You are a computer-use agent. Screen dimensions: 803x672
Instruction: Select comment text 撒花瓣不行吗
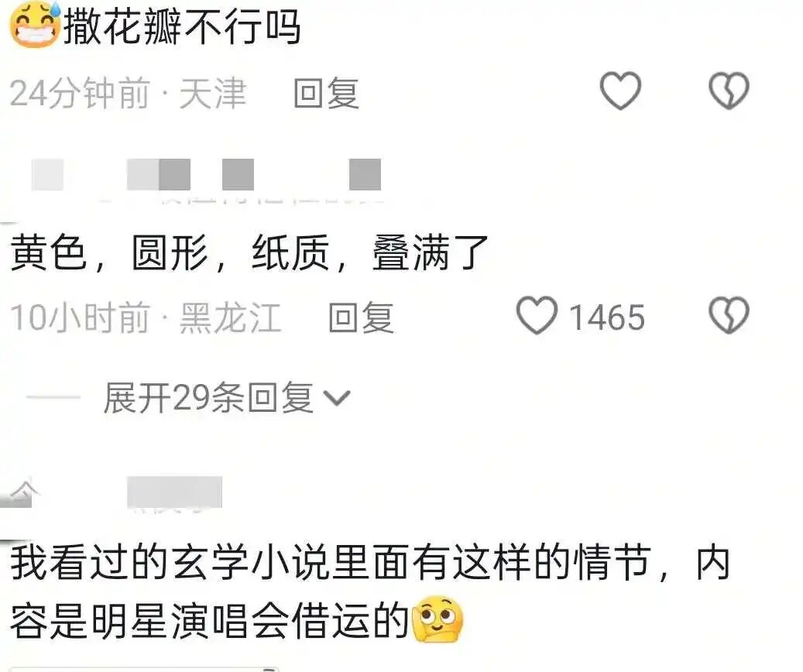click(181, 26)
